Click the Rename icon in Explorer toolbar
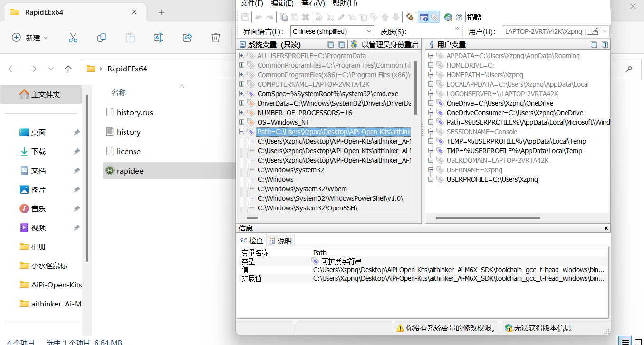644x345 pixels. click(159, 38)
